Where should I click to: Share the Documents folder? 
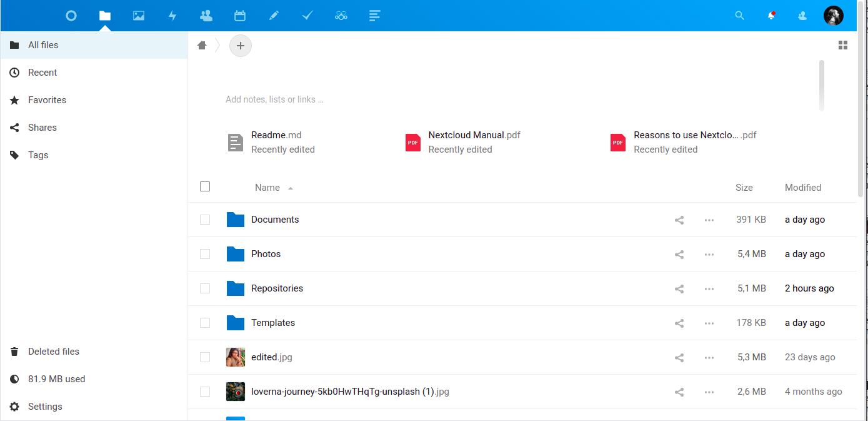pyautogui.click(x=679, y=220)
